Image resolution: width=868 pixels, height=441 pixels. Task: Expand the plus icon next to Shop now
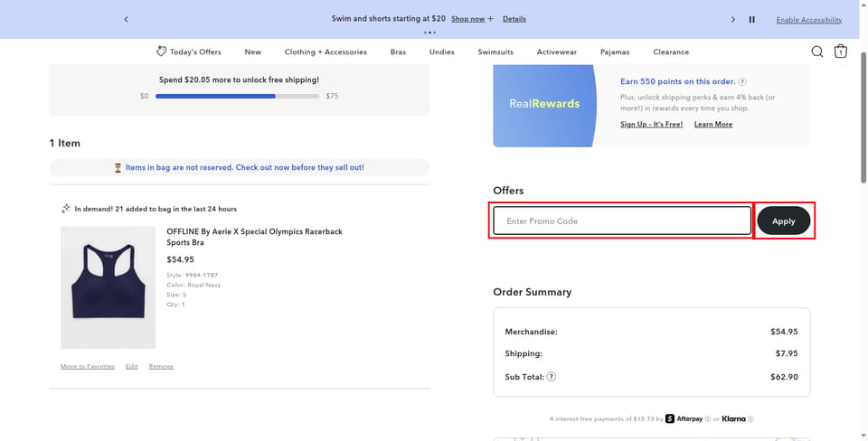click(490, 19)
